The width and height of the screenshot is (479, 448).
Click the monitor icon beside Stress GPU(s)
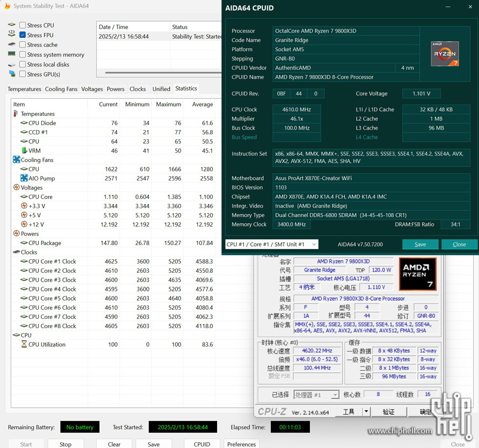[x=12, y=74]
